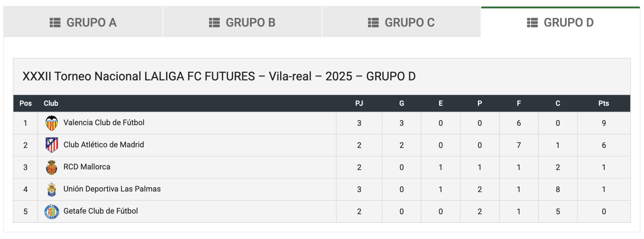The width and height of the screenshot is (644, 239).
Task: Click the list icon beside GRUPO A
Action: point(55,23)
